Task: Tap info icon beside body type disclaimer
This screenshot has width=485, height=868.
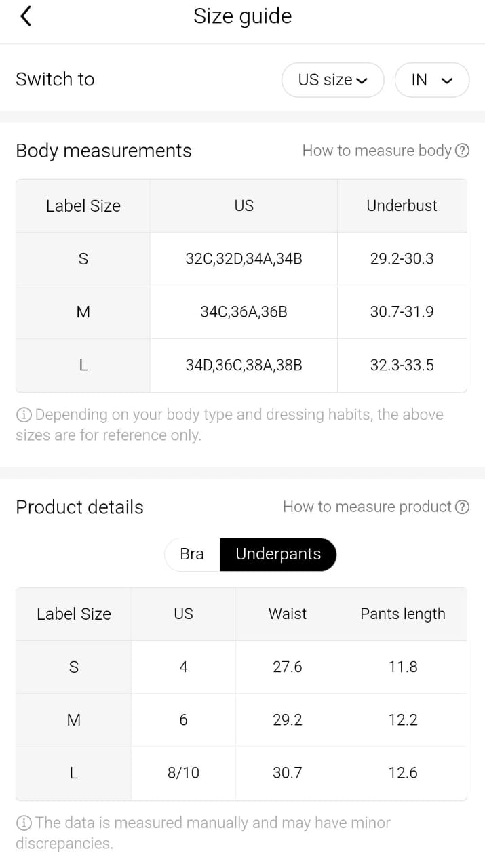Action: [24, 414]
